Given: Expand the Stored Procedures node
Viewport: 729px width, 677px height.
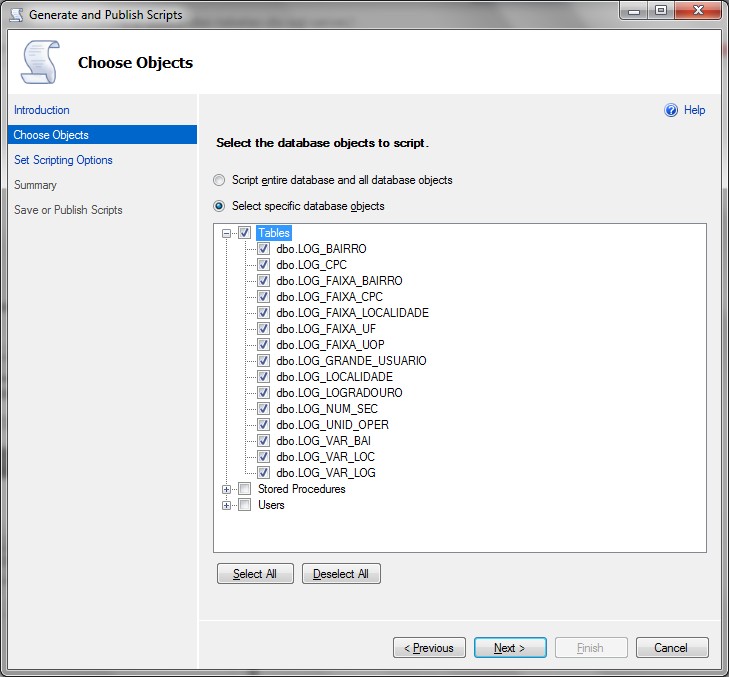Looking at the screenshot, I should (226, 489).
